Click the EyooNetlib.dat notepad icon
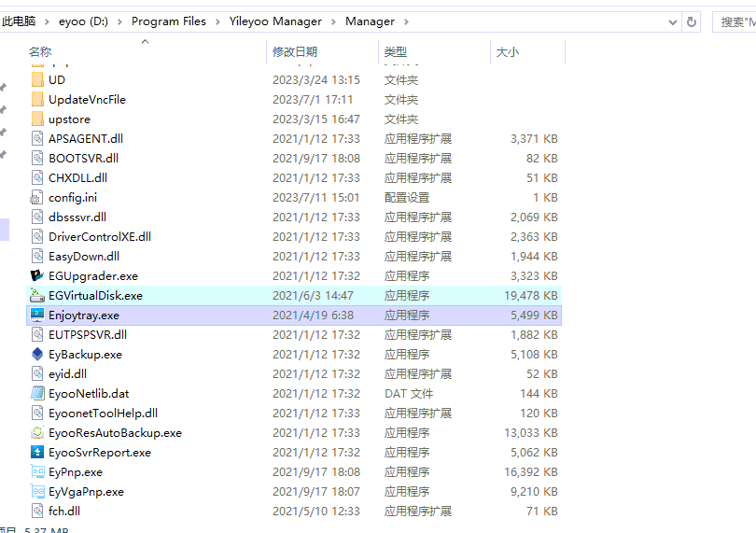 click(37, 393)
